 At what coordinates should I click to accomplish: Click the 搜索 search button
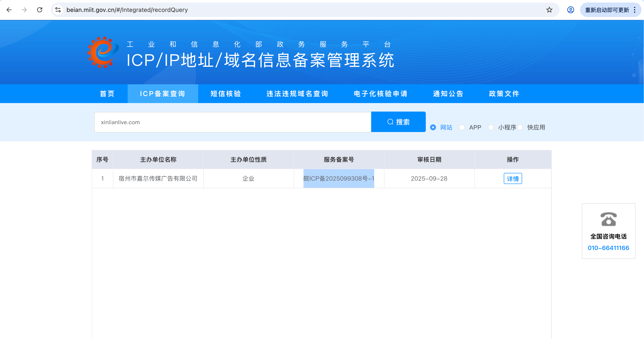point(398,122)
